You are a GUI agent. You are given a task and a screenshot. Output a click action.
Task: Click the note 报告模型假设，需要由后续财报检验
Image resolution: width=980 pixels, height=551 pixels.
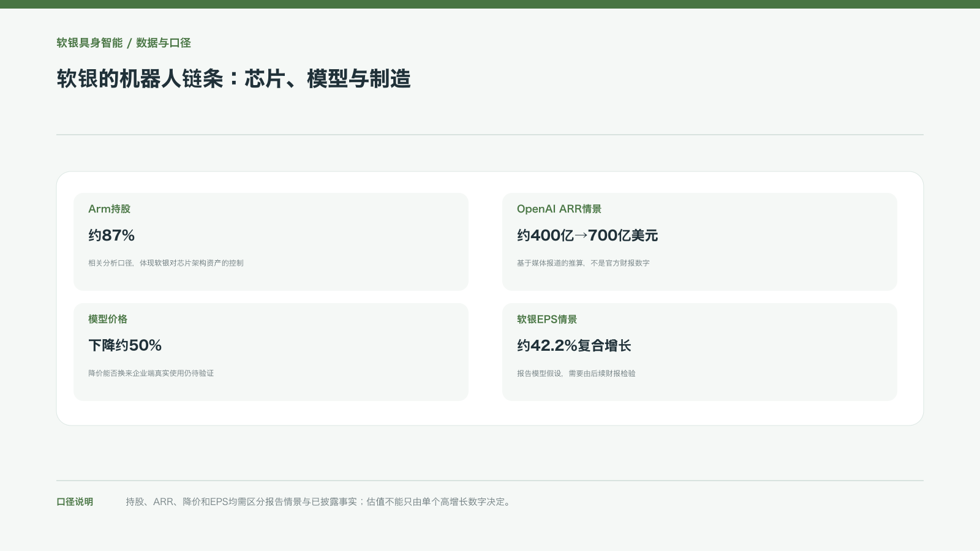(x=576, y=373)
